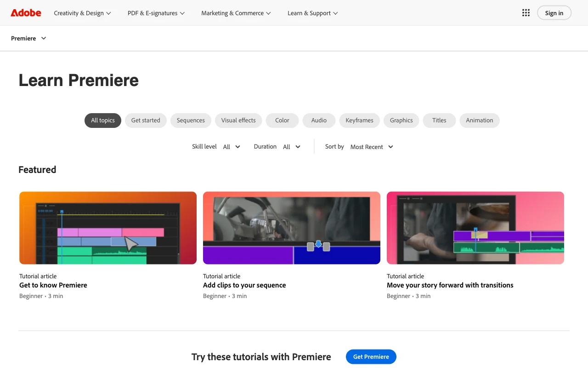The width and height of the screenshot is (588, 368).
Task: Open the Get to know Premiere thumbnail
Action: 108,228
